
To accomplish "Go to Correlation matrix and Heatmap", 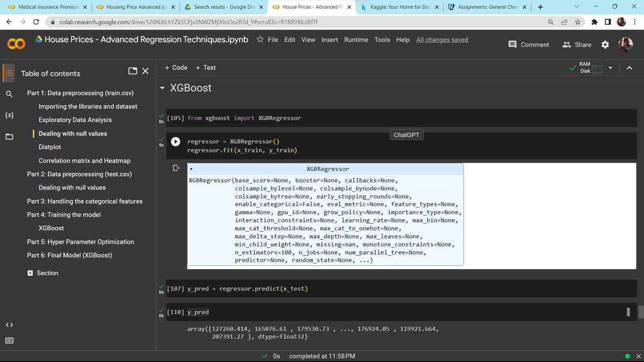I will pyautogui.click(x=84, y=160).
